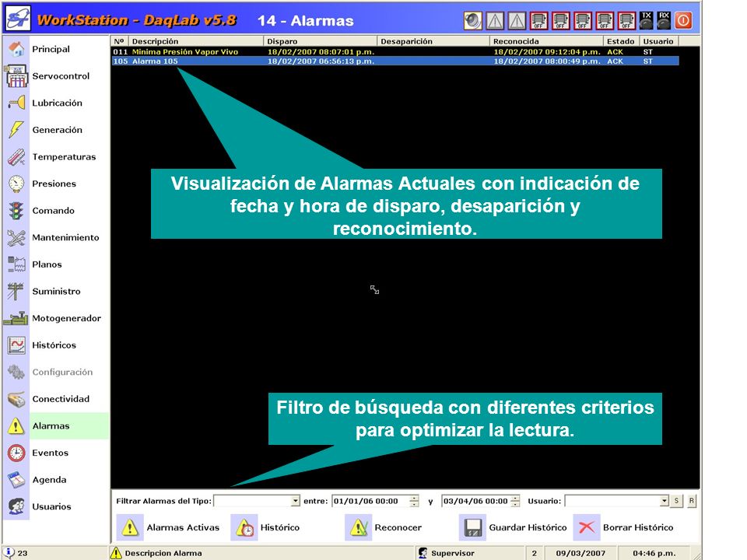Click the Reconocida column header
747x560 pixels.
tap(546, 41)
